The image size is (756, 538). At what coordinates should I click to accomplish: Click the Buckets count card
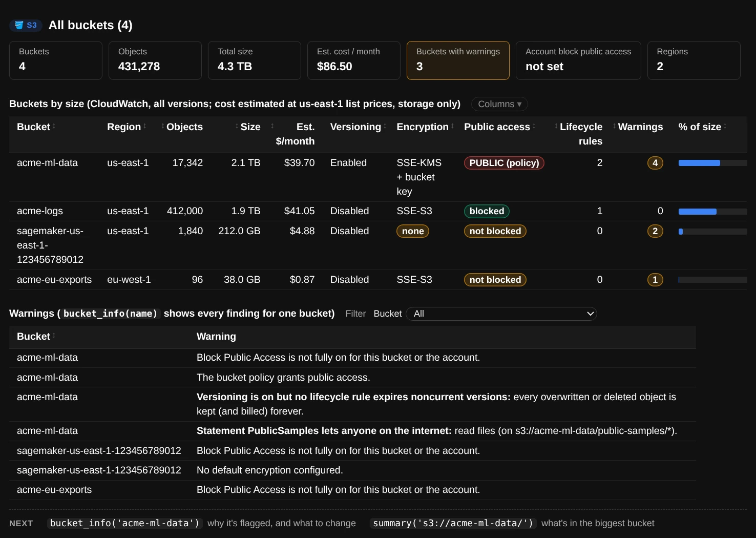[x=56, y=60]
